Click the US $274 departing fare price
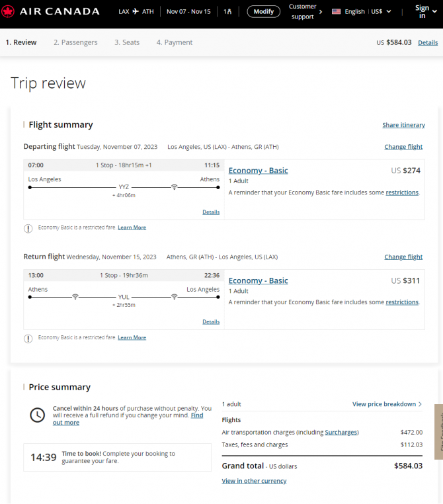443x504 pixels. (x=406, y=171)
